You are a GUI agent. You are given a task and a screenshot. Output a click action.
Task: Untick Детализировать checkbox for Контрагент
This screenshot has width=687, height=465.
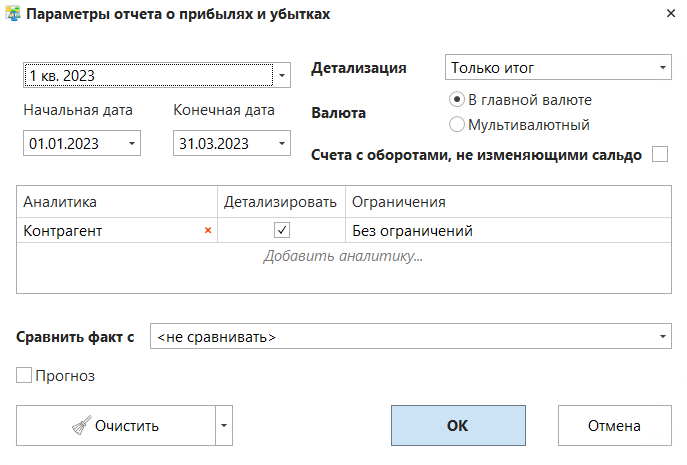[x=282, y=231]
